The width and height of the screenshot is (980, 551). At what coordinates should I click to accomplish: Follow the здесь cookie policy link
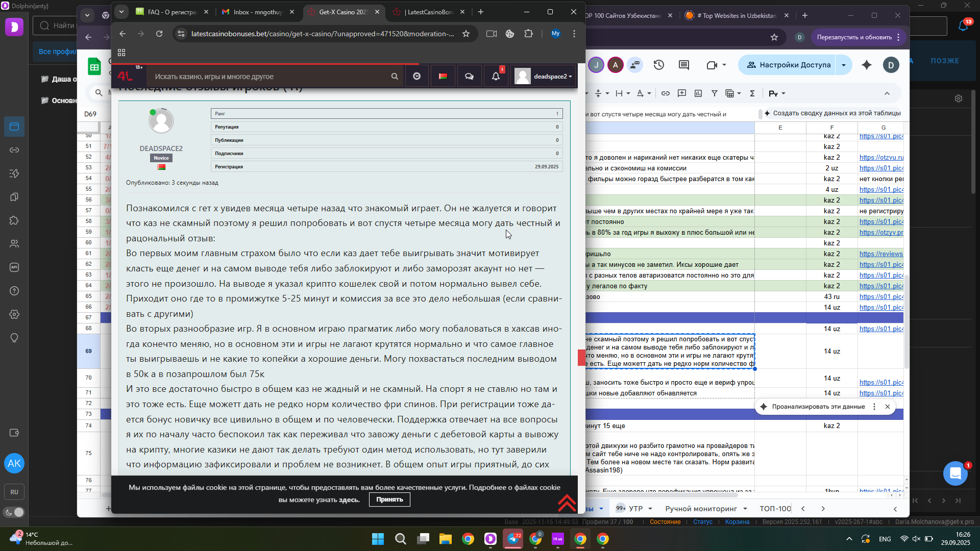(349, 500)
